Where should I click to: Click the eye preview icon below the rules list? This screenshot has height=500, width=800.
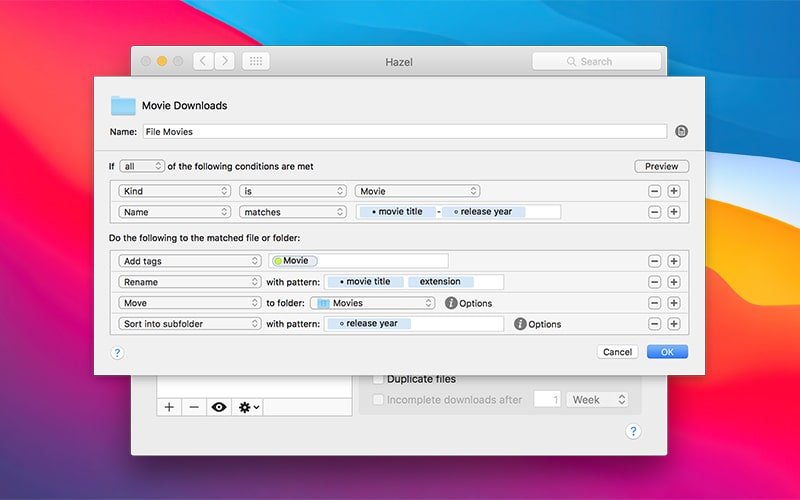pyautogui.click(x=218, y=407)
